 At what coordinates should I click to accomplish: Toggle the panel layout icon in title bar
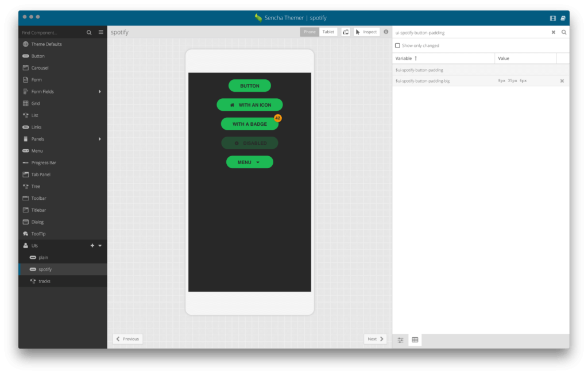click(x=553, y=18)
